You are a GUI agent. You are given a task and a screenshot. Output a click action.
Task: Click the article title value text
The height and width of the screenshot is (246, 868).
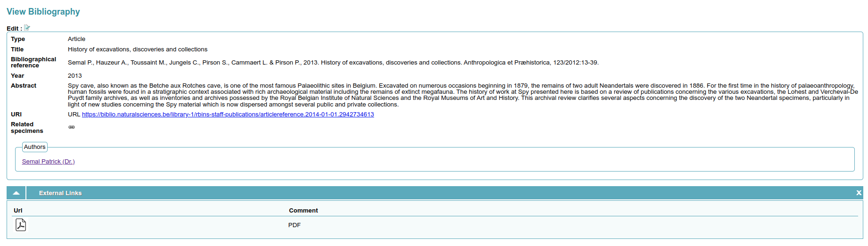pyautogui.click(x=138, y=49)
